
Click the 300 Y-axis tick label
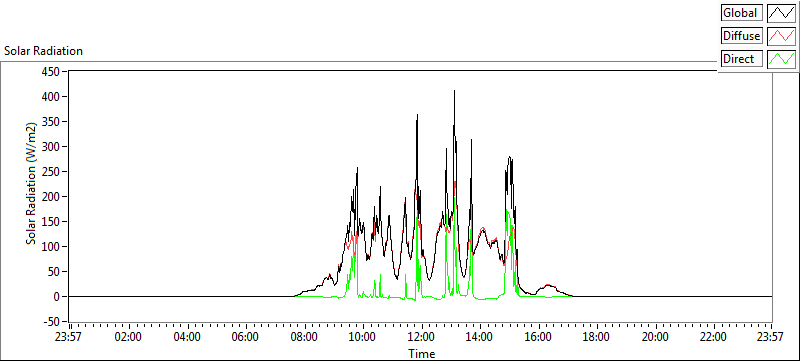(52, 147)
